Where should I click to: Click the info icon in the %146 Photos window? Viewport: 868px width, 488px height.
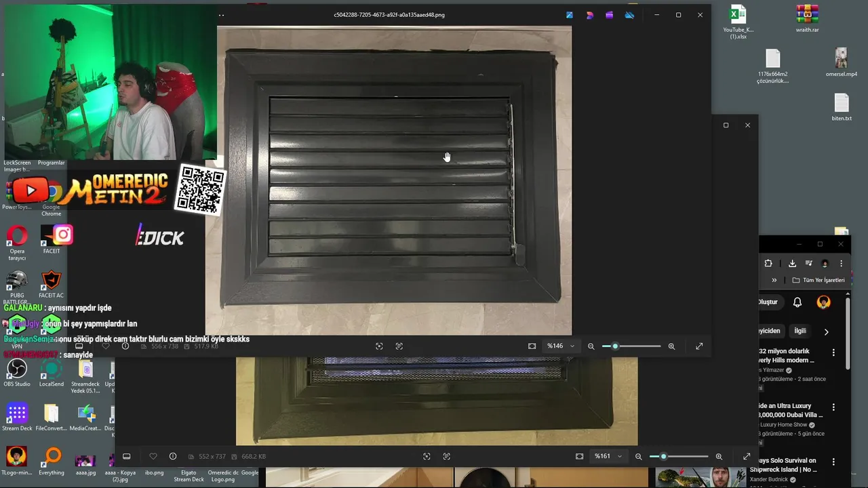click(x=125, y=346)
